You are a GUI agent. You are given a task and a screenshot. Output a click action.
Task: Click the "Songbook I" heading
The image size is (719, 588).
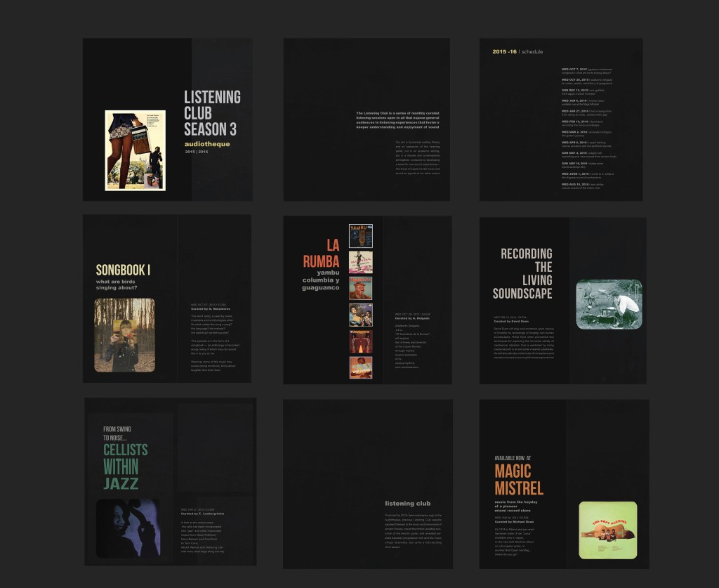pyautogui.click(x=123, y=270)
